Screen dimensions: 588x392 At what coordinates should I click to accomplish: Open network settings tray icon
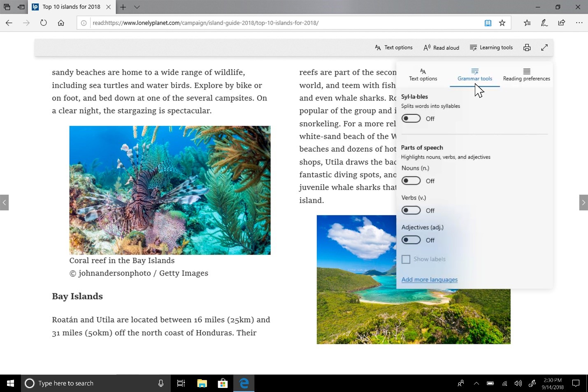(x=504, y=383)
